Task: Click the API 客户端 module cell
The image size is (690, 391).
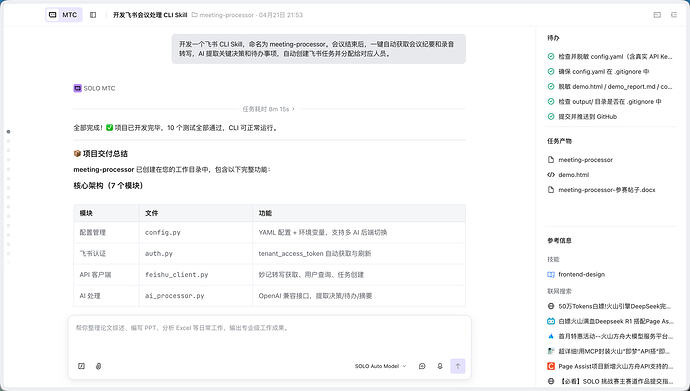Action: click(106, 274)
